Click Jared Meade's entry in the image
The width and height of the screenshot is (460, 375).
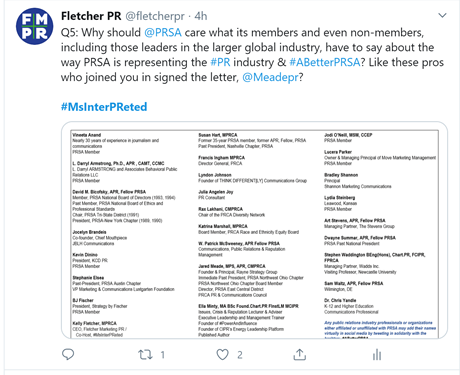pos(251,280)
